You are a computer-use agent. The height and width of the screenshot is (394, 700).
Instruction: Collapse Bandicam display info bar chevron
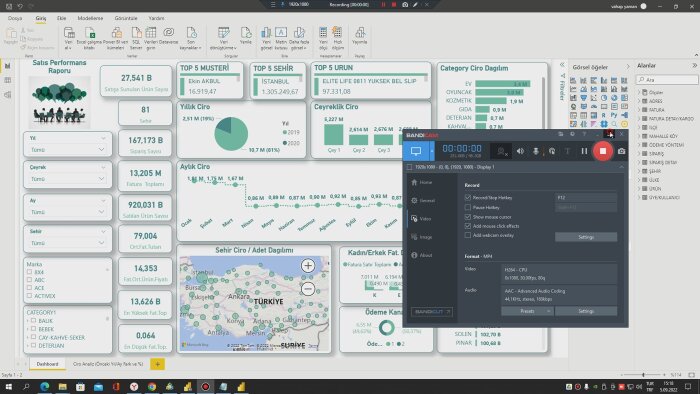pos(621,167)
